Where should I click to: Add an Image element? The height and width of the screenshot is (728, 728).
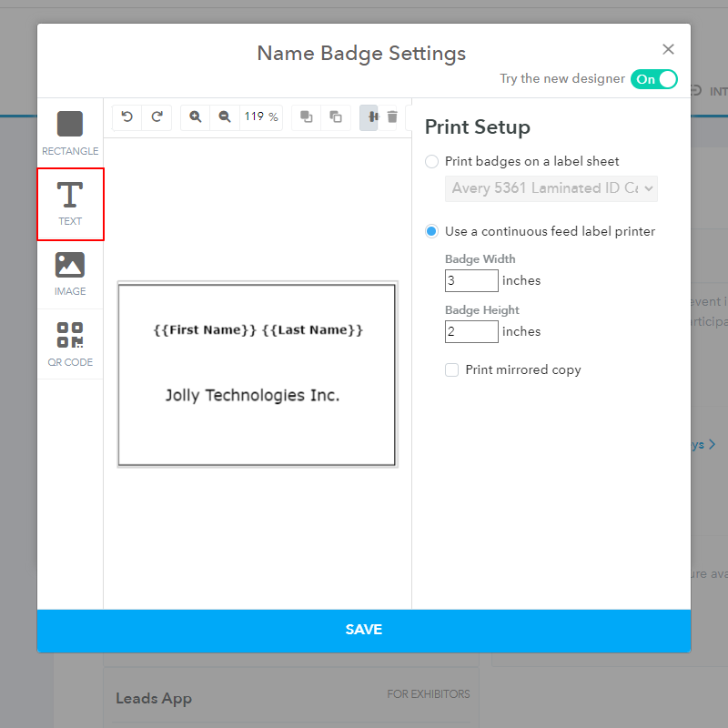(x=70, y=274)
